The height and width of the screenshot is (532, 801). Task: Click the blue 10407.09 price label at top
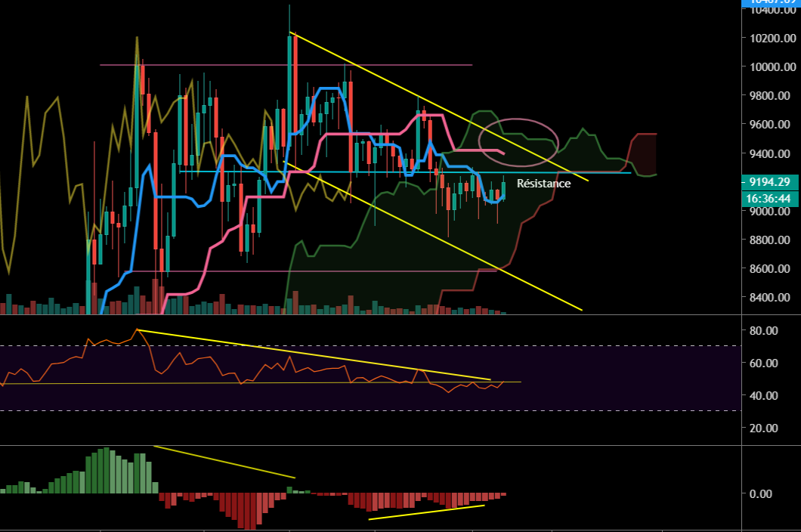(x=769, y=4)
